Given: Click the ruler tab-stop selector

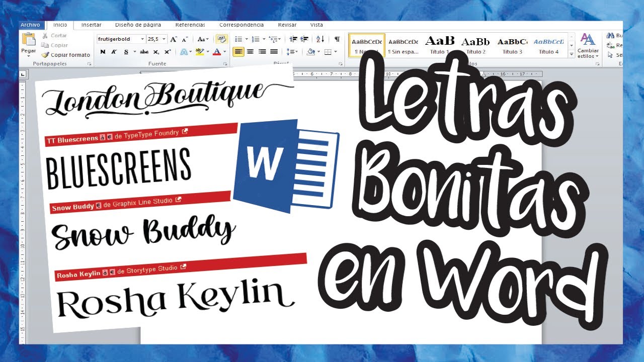Looking at the screenshot, I should 23,75.
